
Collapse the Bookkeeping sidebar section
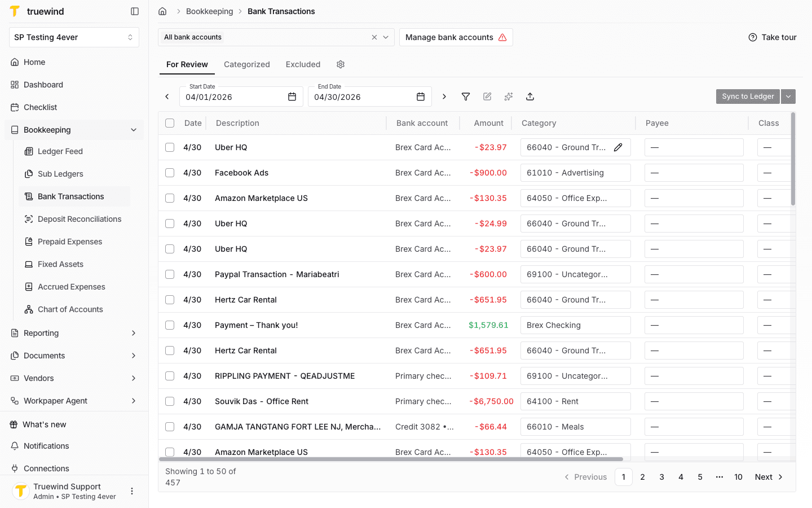[134, 130]
